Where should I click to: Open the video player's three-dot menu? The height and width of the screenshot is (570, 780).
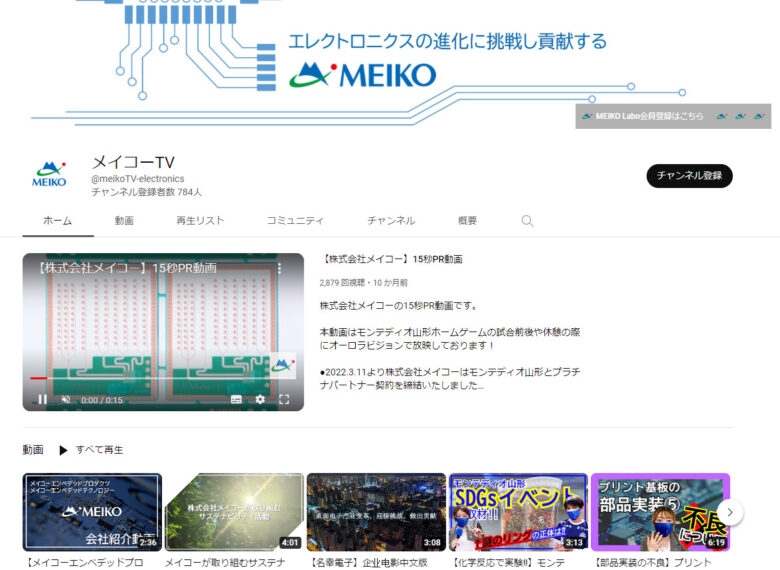(x=280, y=269)
